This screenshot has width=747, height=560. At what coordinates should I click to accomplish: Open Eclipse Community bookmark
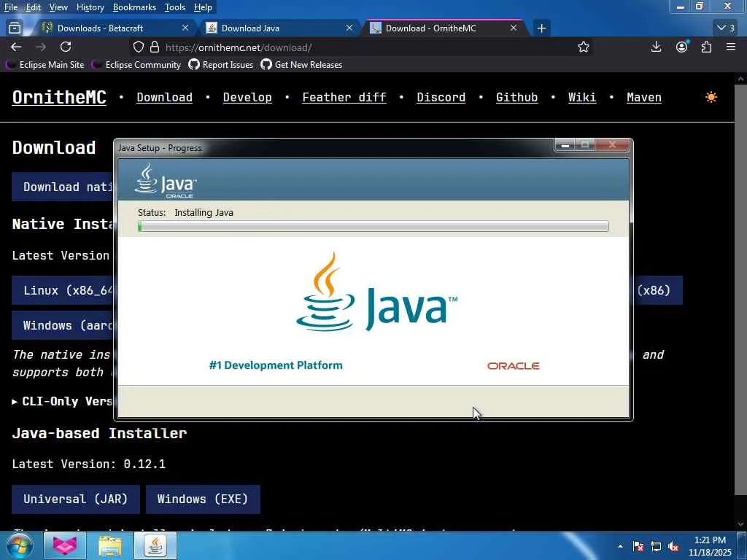point(136,65)
